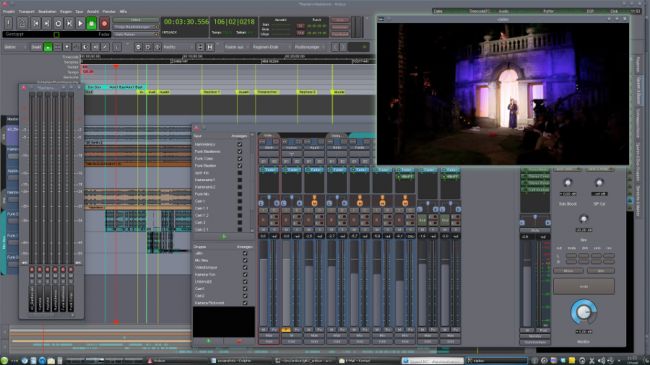Click the Mono button in monitor section

568,271
